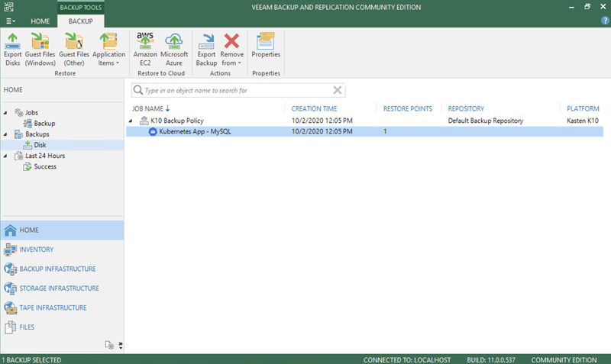Collapse the Last 24 Hours node
This screenshot has width=611, height=364.
coord(5,156)
